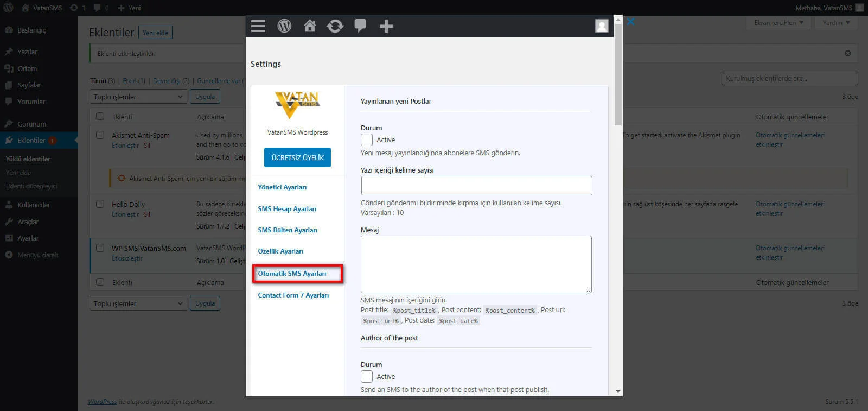Click the WordPress logo in modal toolbar
The width and height of the screenshot is (868, 411).
click(284, 26)
